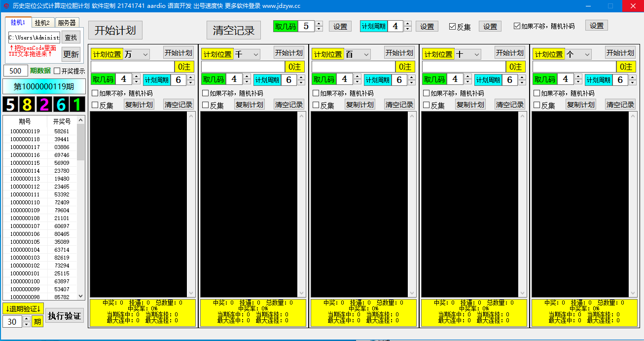This screenshot has width=644, height=341.
Task: Click the cyan digit 6 tile
Action: [60, 104]
